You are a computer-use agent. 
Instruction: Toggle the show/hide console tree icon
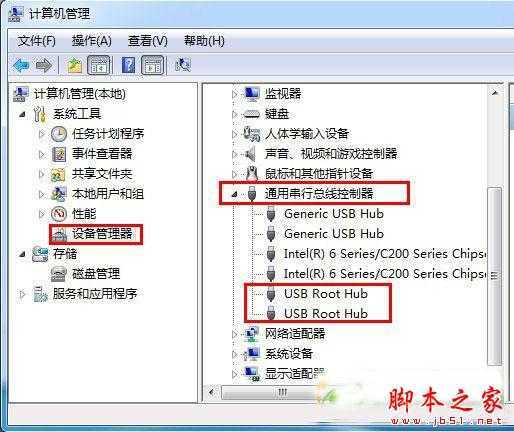point(99,65)
